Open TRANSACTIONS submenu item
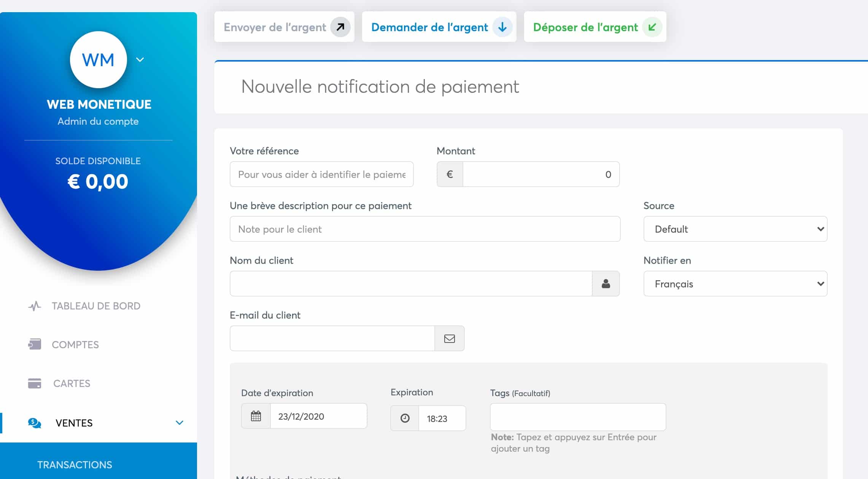868x479 pixels. pyautogui.click(x=75, y=465)
